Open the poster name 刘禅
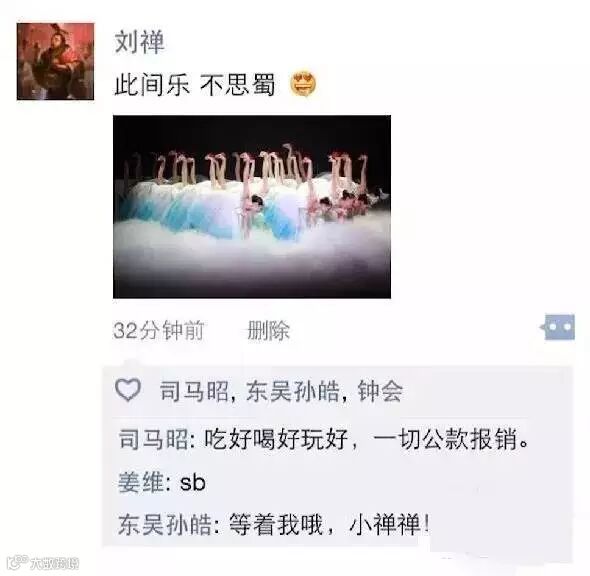The height and width of the screenshot is (576, 590). coord(139,42)
